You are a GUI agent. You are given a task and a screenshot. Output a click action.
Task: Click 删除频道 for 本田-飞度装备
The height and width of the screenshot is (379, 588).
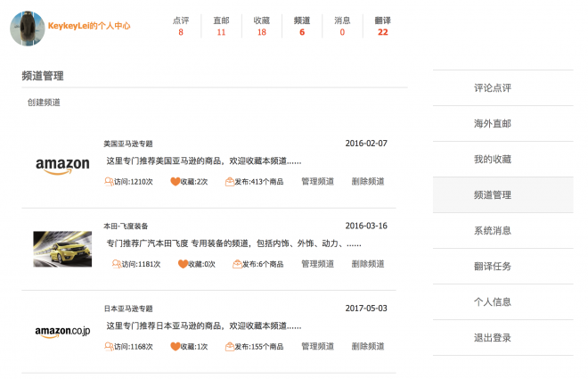click(368, 264)
